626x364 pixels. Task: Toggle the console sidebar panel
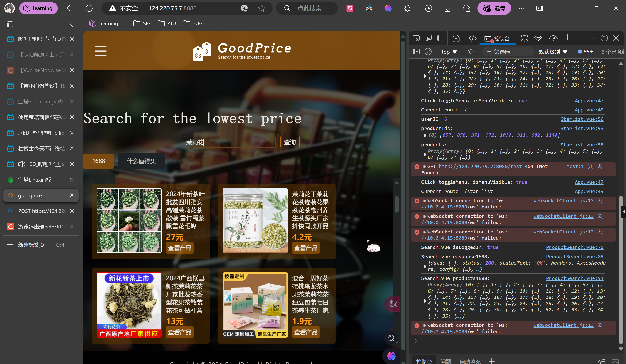coord(416,52)
